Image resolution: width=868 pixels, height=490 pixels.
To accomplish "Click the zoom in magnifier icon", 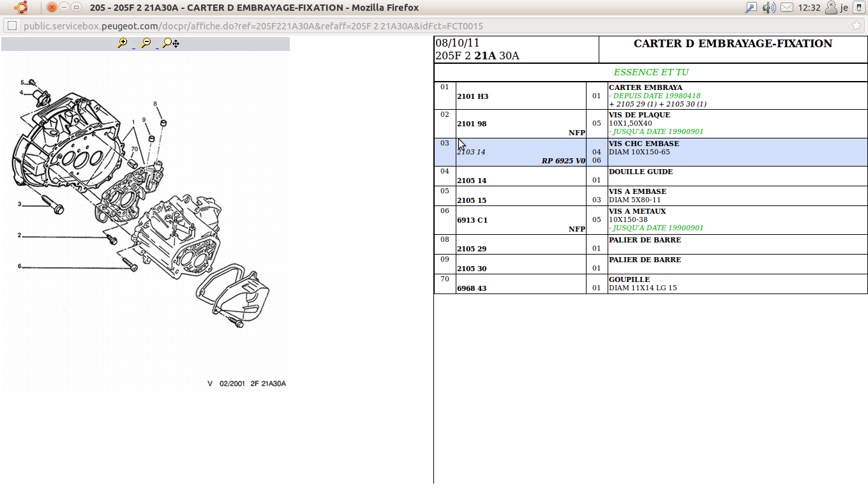I will (x=122, y=43).
